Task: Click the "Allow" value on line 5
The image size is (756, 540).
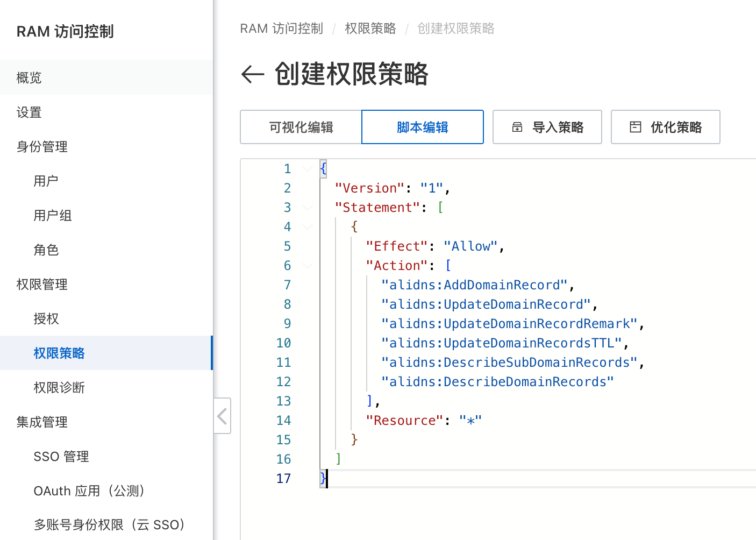Action: point(471,246)
